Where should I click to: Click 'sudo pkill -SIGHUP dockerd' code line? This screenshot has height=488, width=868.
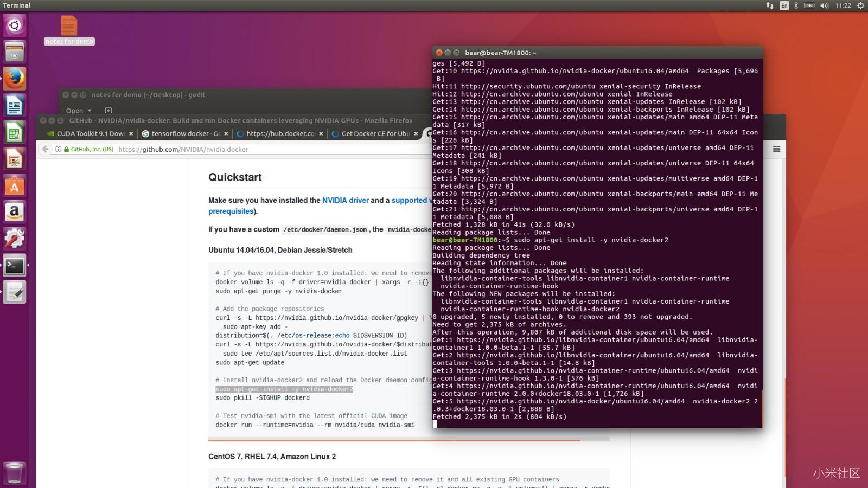[x=263, y=398]
